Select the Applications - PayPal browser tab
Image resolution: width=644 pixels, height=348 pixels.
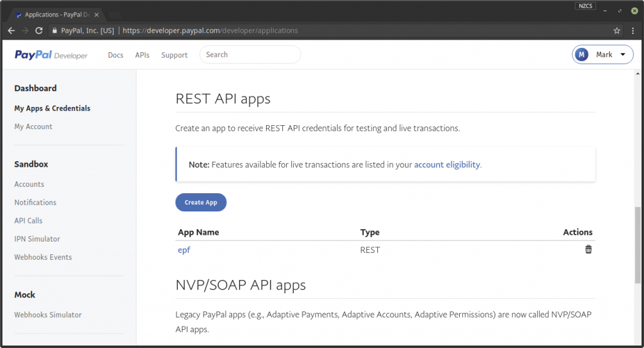click(57, 15)
